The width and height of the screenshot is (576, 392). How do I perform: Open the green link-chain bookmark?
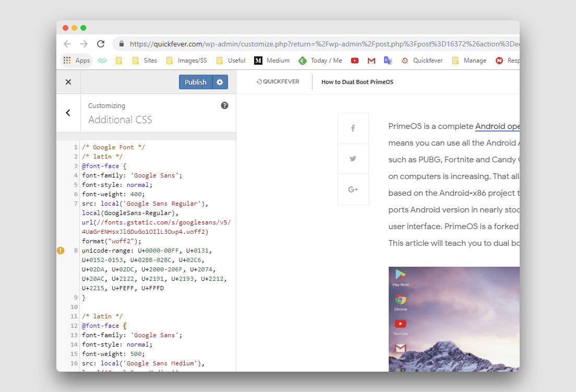102,61
